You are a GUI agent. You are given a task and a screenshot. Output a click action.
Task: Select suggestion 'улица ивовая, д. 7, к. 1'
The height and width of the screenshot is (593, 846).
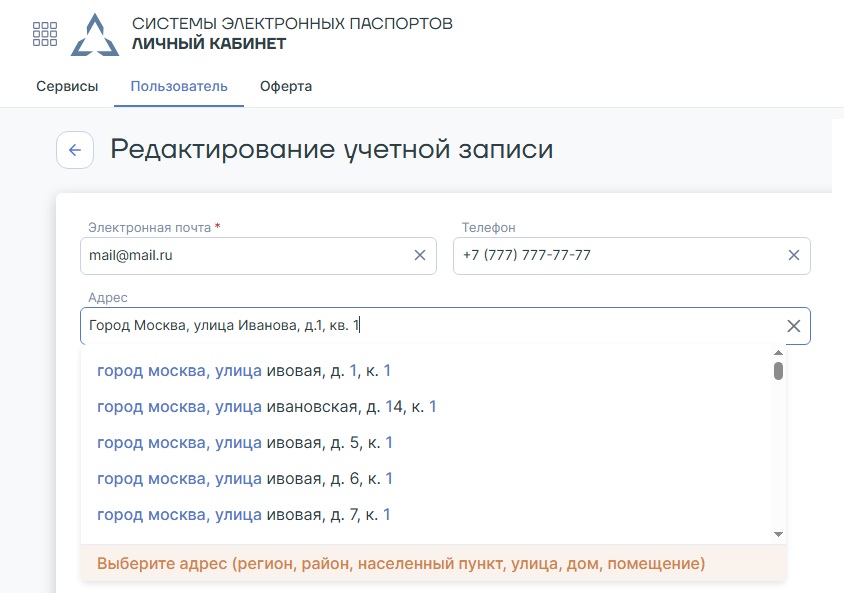click(244, 515)
